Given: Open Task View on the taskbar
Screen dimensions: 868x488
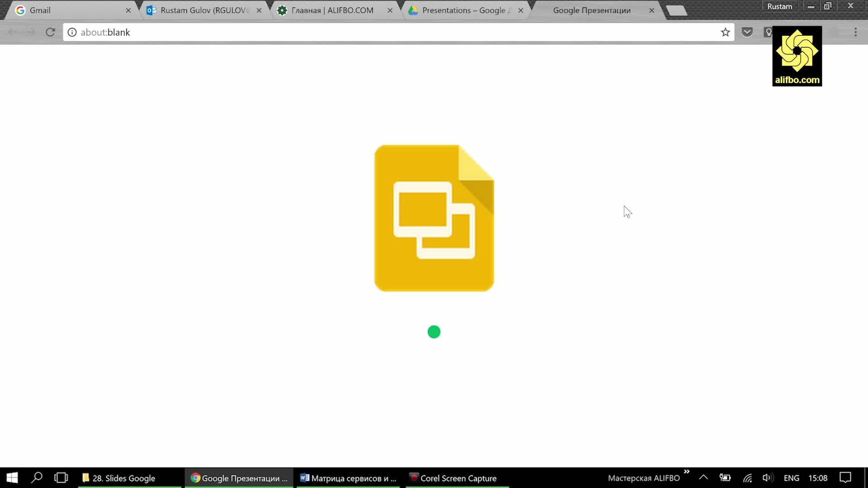Looking at the screenshot, I should point(61,478).
